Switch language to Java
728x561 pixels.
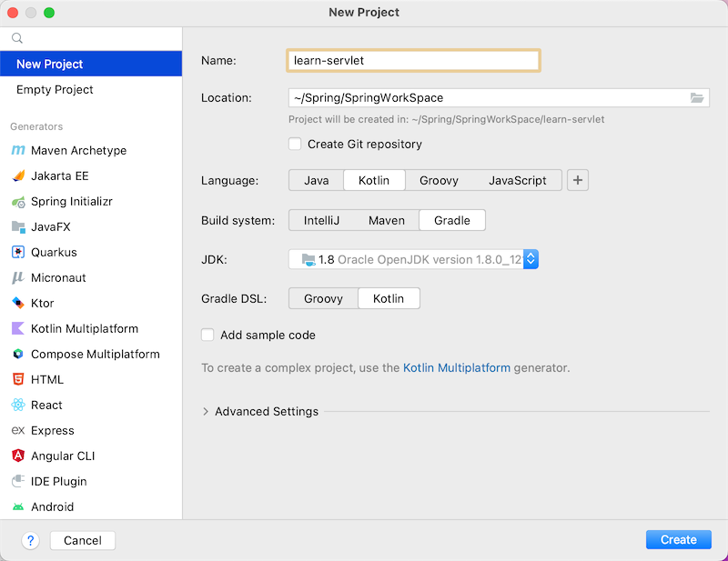(316, 180)
